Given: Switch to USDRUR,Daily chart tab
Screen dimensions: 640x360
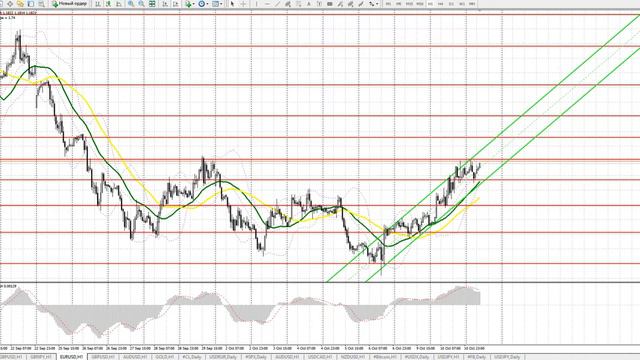Looking at the screenshot, I should (223, 357).
